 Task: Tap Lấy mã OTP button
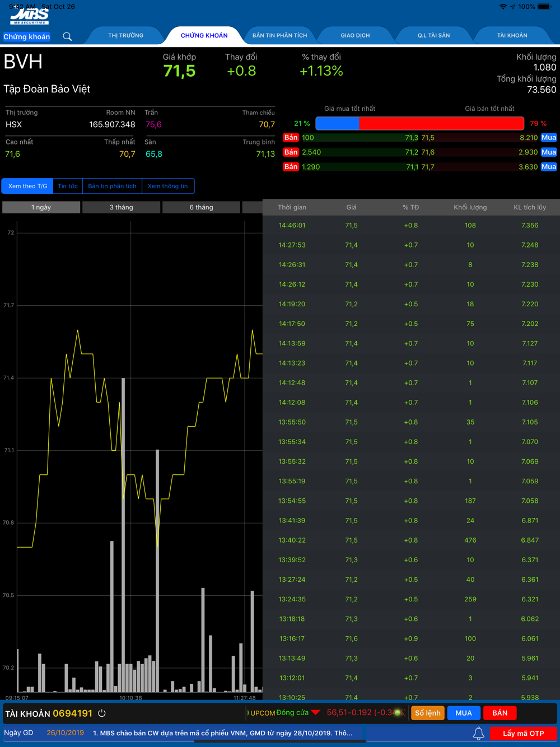pyautogui.click(x=523, y=734)
